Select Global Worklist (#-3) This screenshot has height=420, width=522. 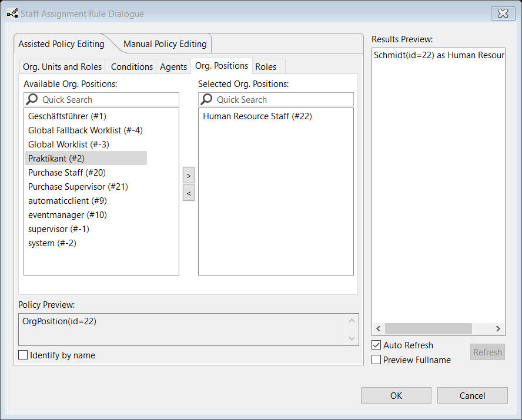69,145
